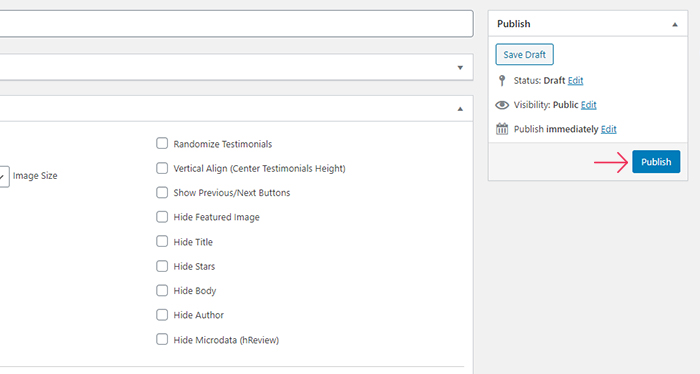Image resolution: width=700 pixels, height=374 pixels.
Task: Click the 'Visibility: Public' text
Action: tap(546, 105)
